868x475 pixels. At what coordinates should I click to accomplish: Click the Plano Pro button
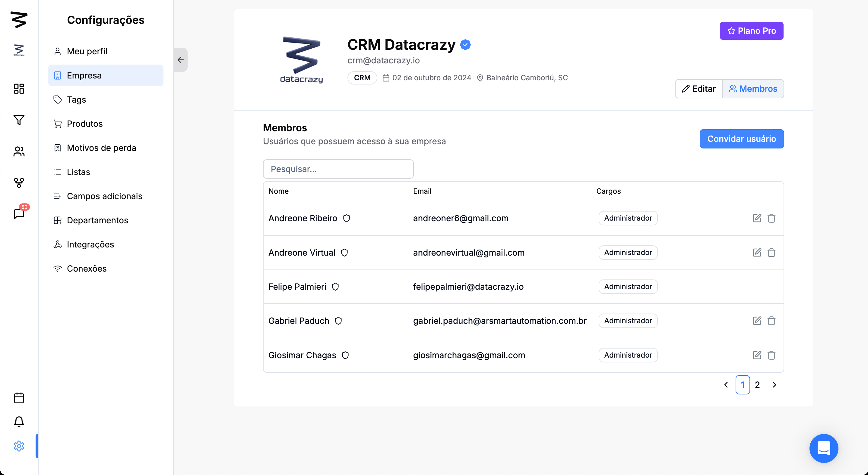[751, 31]
